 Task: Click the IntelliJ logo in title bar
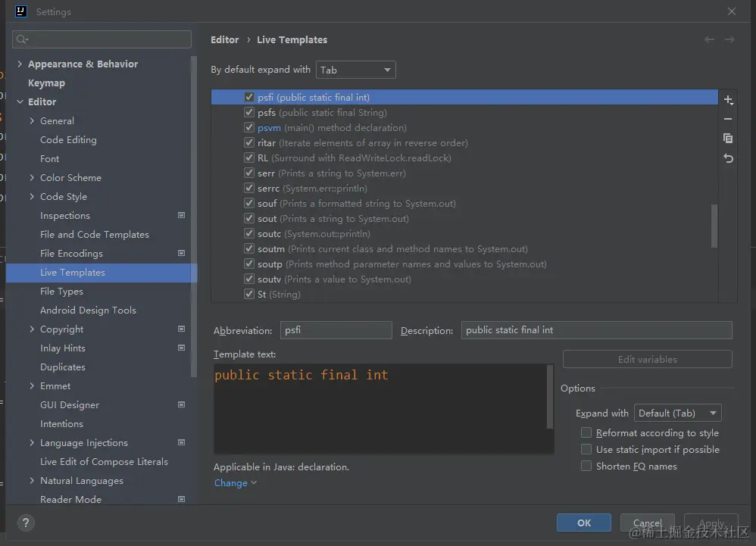[x=20, y=11]
